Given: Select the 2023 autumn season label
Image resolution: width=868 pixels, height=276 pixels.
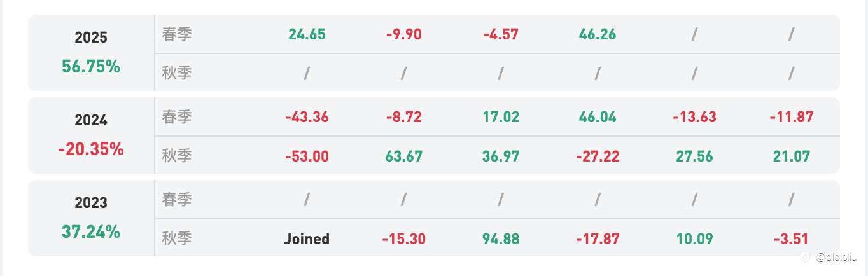Looking at the screenshot, I should (177, 238).
